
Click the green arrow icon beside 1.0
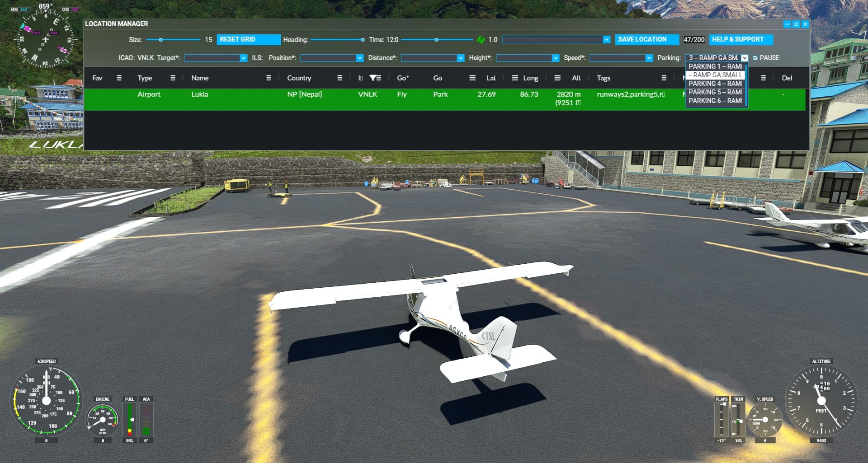click(481, 40)
